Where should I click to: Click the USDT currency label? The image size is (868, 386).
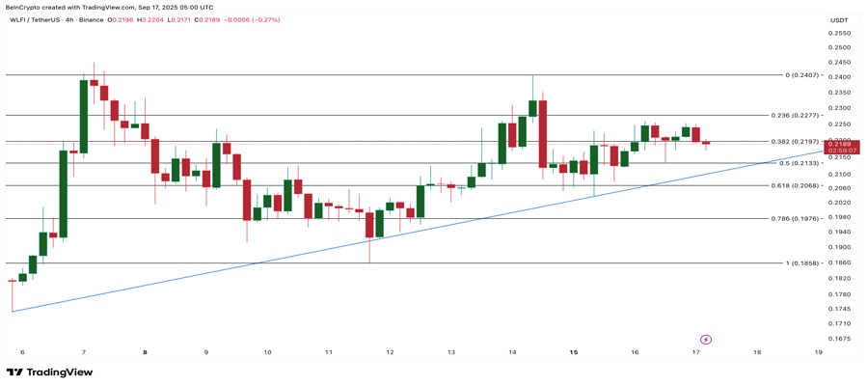[839, 20]
